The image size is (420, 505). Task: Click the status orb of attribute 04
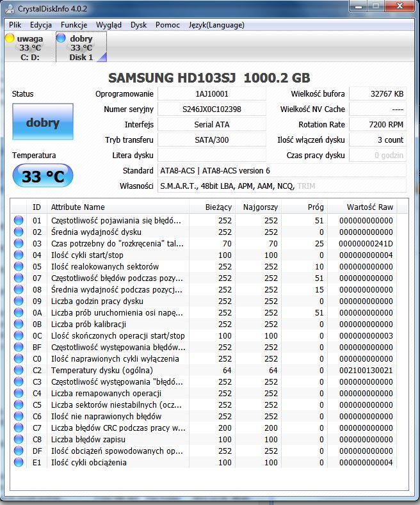point(19,255)
